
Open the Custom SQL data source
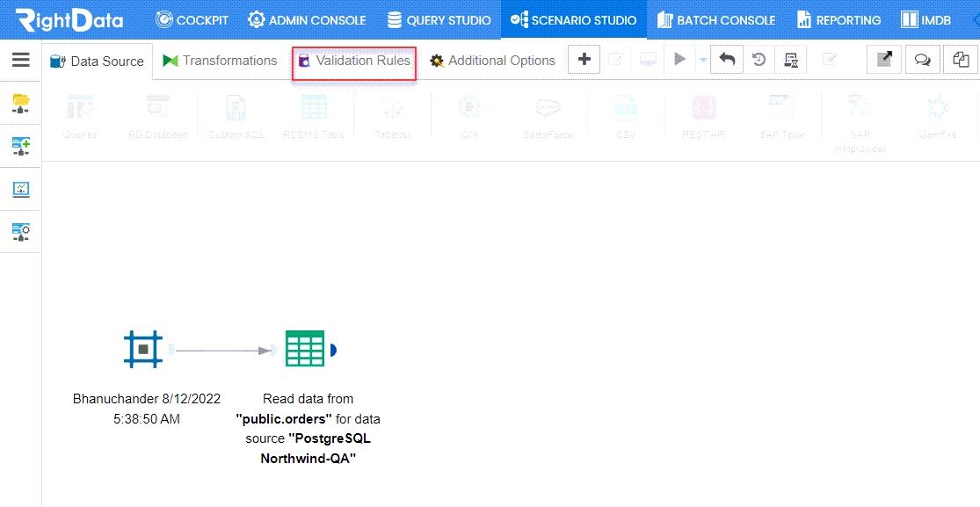[x=236, y=112]
